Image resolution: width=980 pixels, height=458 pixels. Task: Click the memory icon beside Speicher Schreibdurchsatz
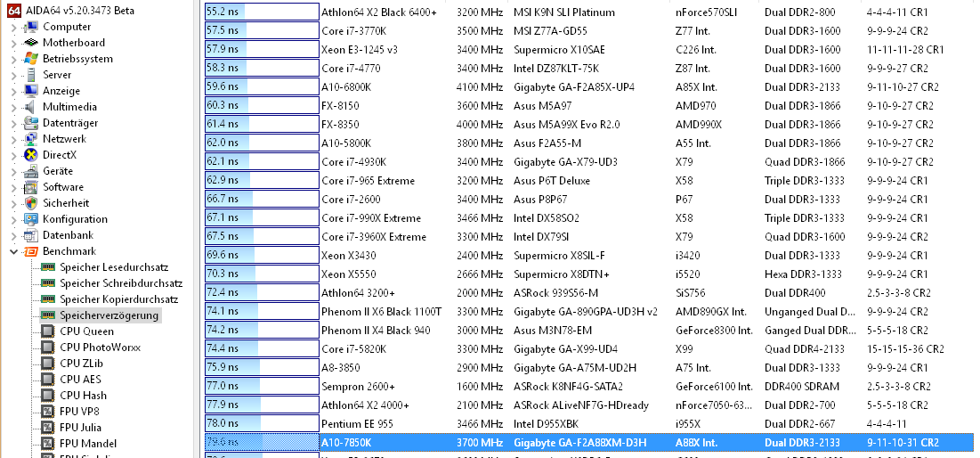[x=48, y=283]
